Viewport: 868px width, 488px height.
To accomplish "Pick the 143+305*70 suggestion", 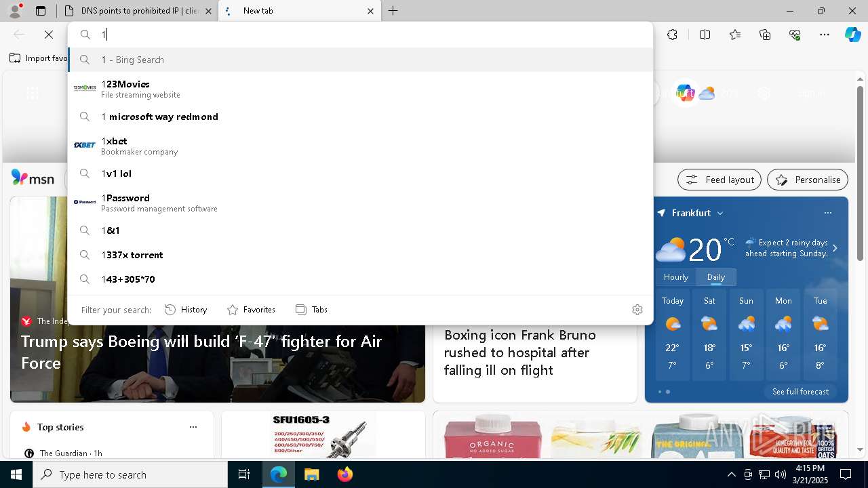I will point(361,279).
